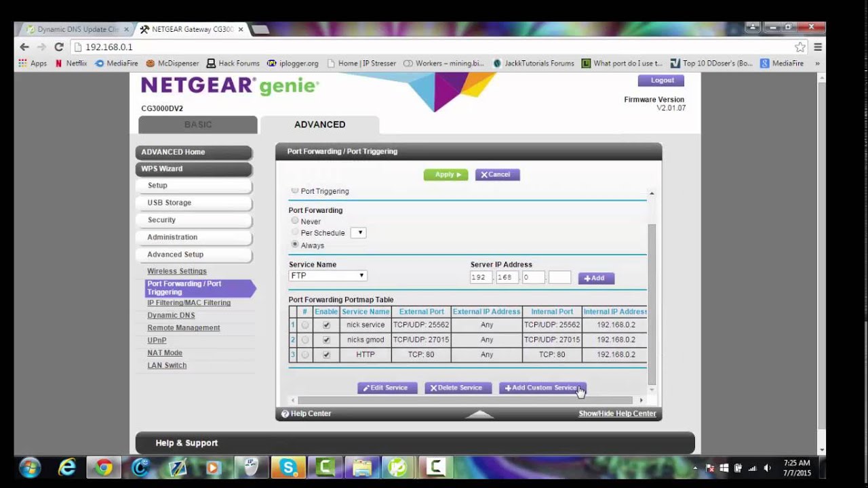Open the Windows Start button

30,468
